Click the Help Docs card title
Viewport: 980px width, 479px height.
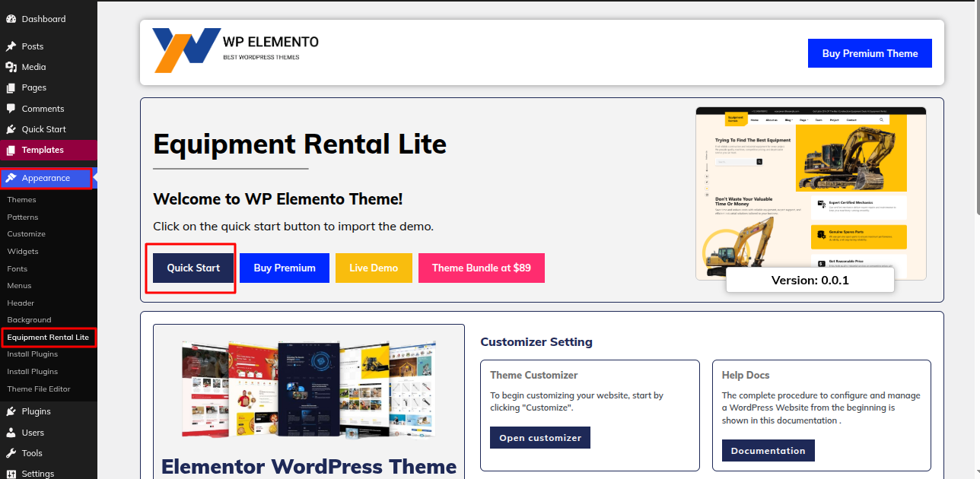[746, 375]
